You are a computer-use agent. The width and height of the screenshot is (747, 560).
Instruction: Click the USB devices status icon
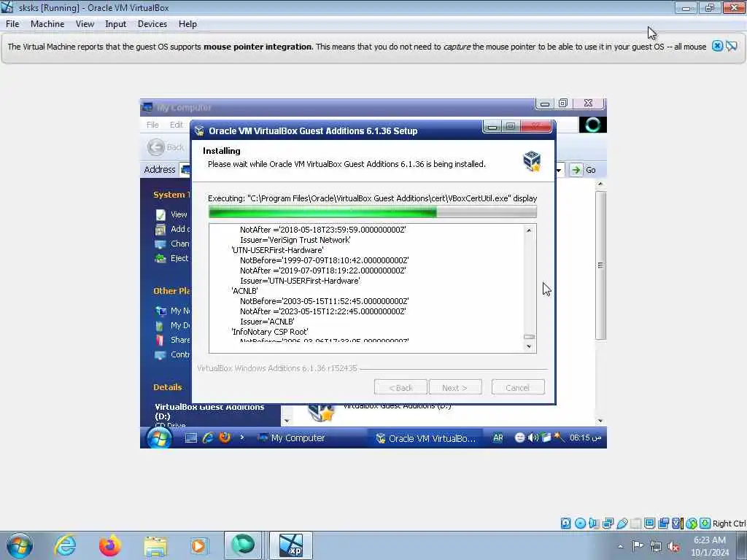(x=622, y=524)
